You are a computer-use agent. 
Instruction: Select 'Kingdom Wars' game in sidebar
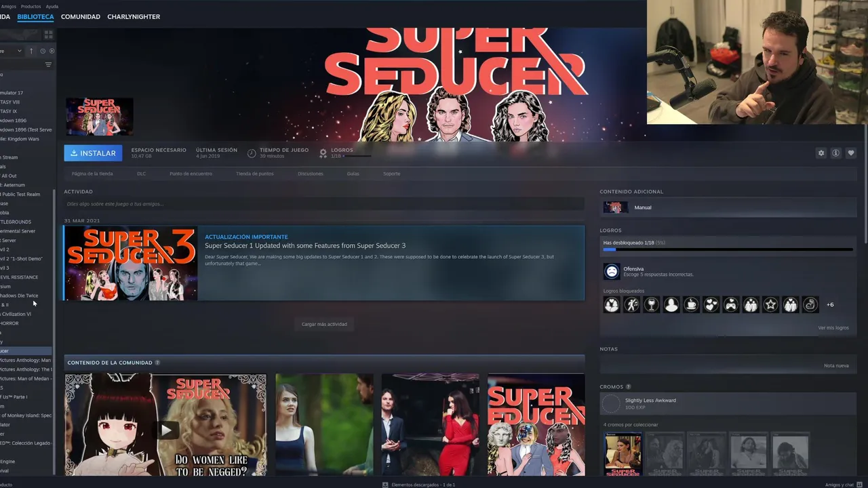(20, 139)
